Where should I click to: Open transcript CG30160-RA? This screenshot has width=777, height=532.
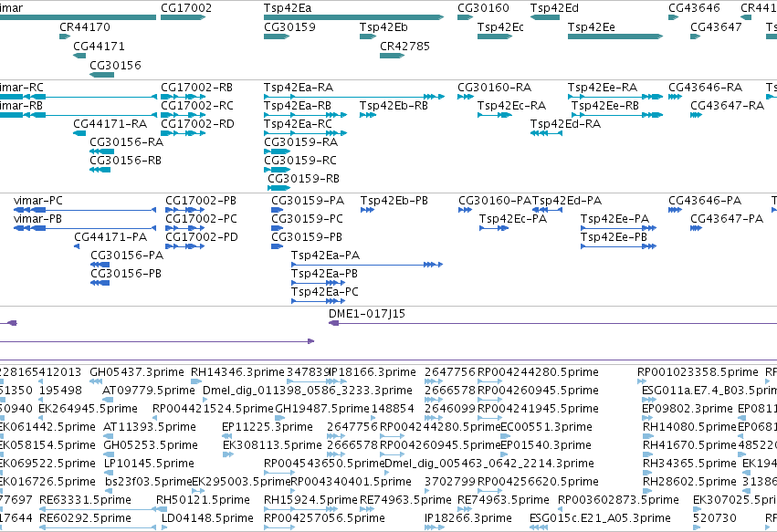click(494, 88)
